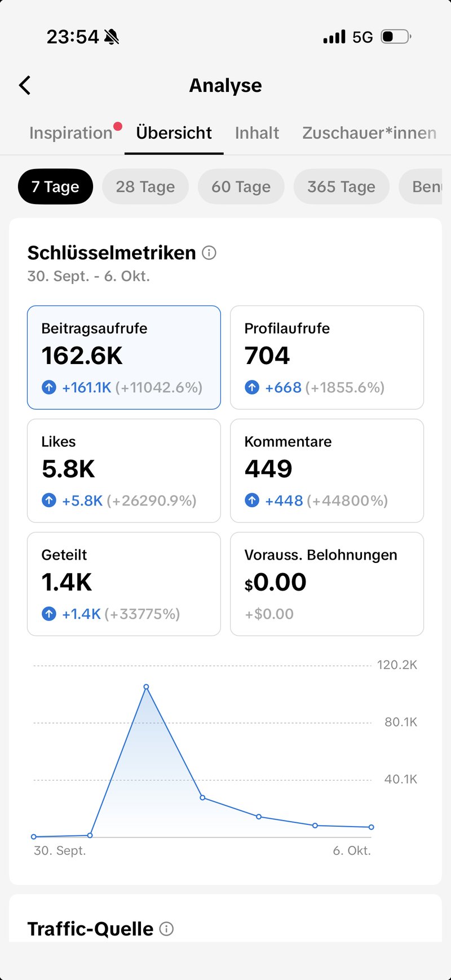Select the Kommentare metric card
The width and height of the screenshot is (451, 980).
(327, 471)
